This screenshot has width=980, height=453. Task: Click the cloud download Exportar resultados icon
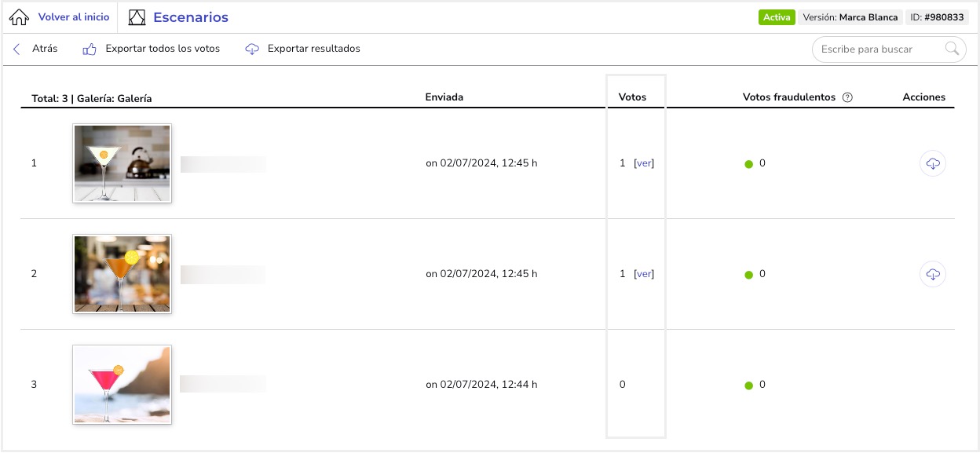point(252,49)
